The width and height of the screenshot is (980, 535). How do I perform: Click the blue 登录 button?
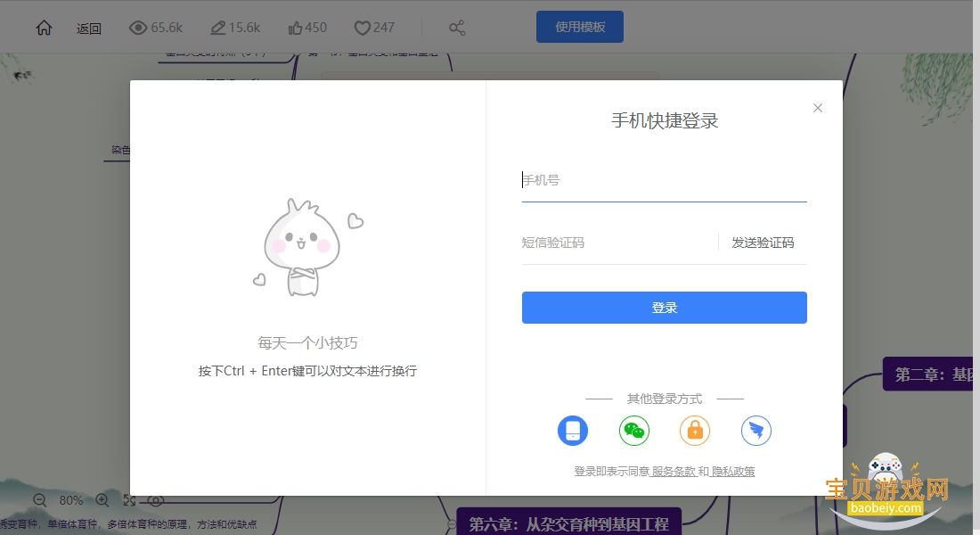point(664,308)
